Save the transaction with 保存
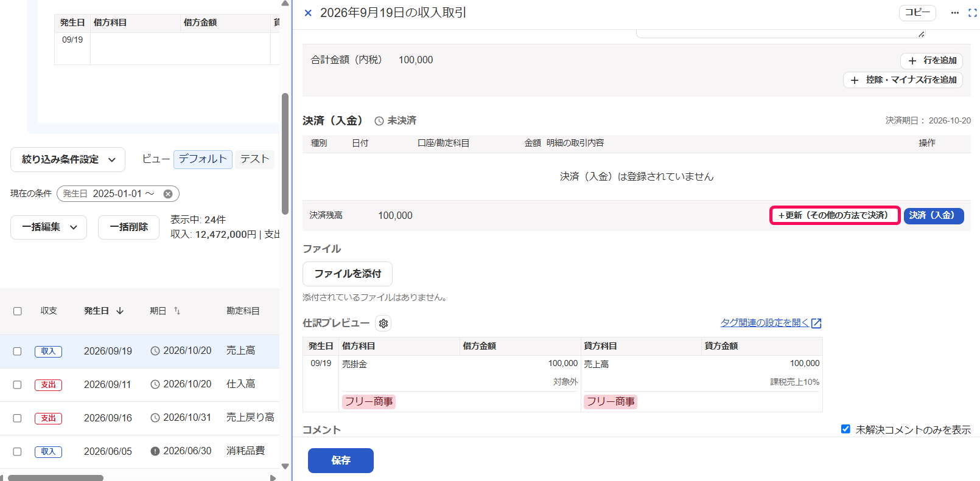The width and height of the screenshot is (980, 481). coord(341,460)
